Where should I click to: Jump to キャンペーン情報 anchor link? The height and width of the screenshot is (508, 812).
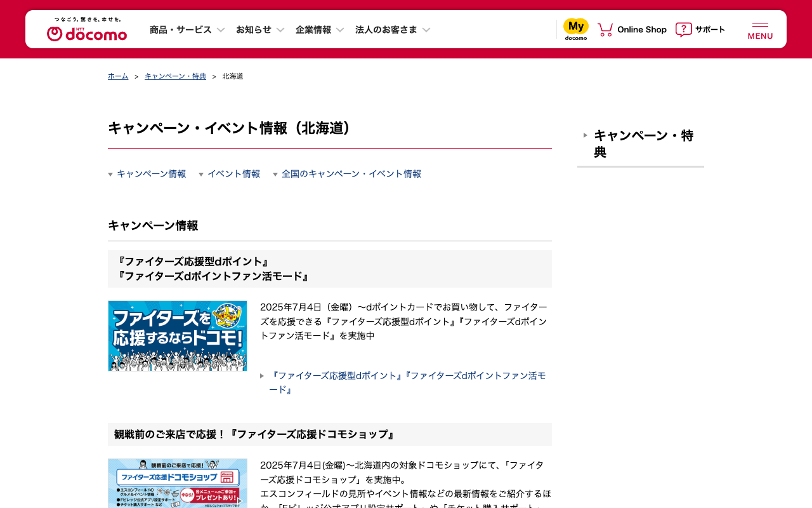point(152,174)
